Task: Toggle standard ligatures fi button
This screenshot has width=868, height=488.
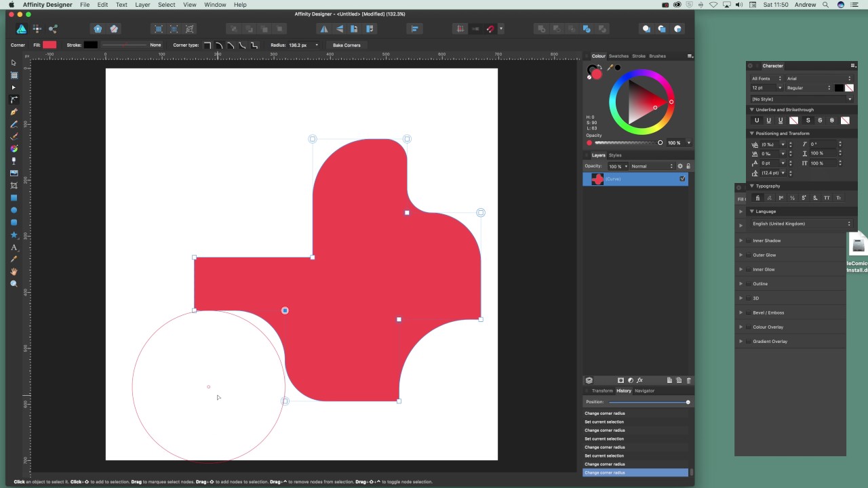Action: pos(757,198)
